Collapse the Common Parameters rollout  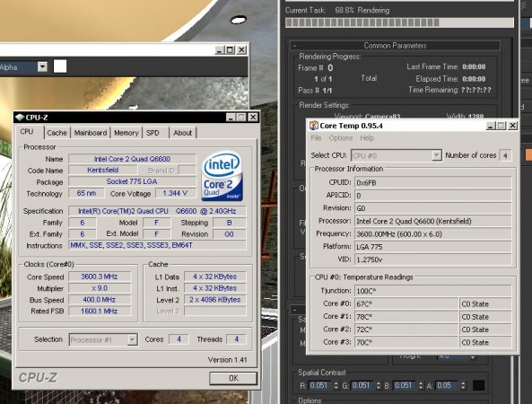[x=395, y=46]
